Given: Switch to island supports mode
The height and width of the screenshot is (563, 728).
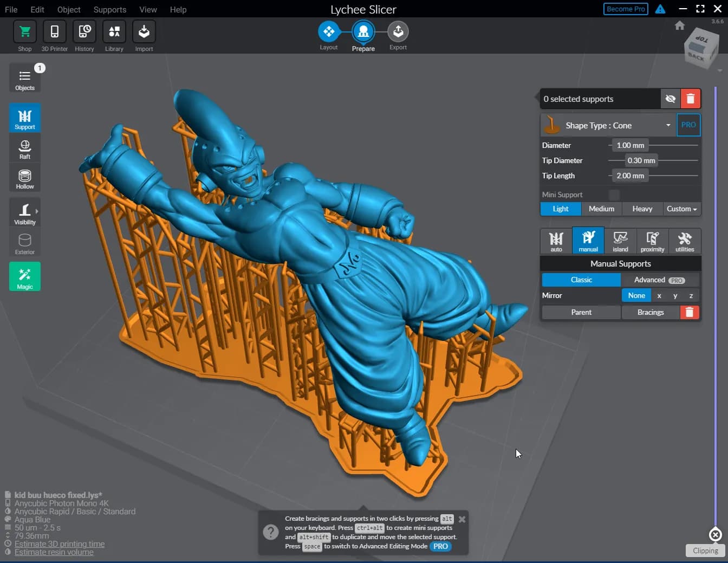Looking at the screenshot, I should coord(620,241).
